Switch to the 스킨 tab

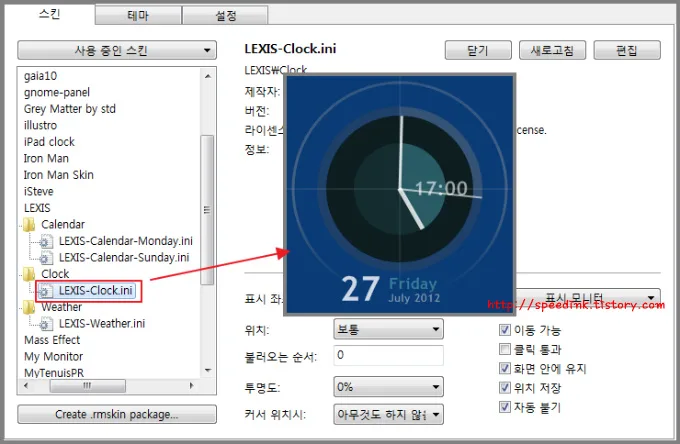coord(49,14)
